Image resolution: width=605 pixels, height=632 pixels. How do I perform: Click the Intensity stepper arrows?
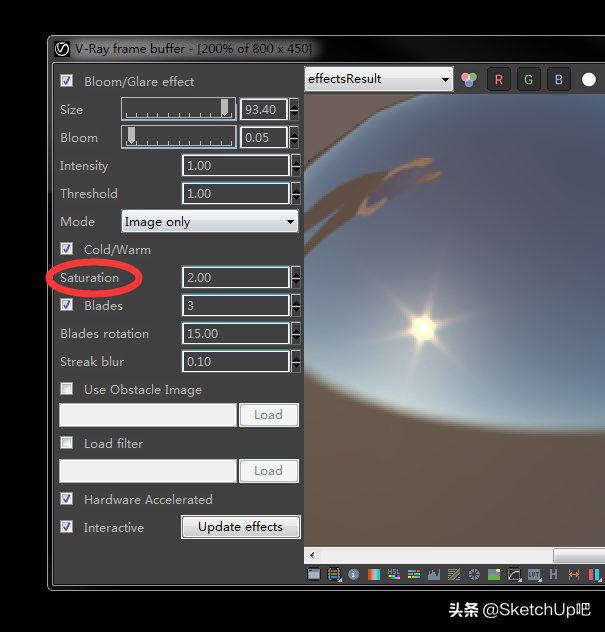(x=296, y=165)
